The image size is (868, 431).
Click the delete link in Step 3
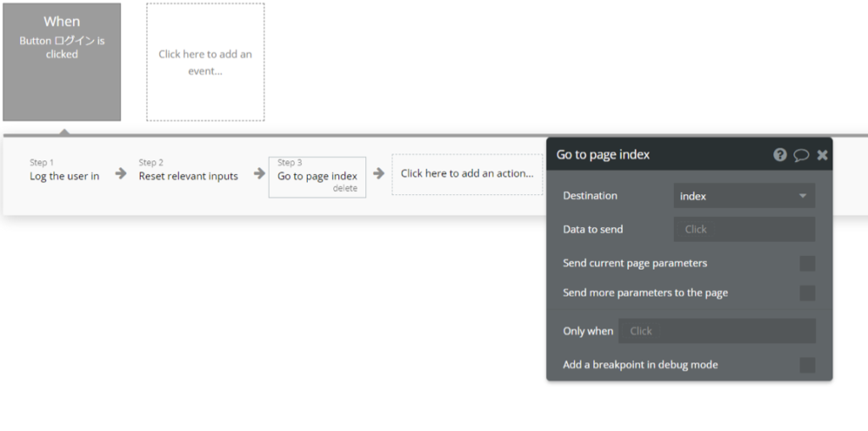[344, 188]
